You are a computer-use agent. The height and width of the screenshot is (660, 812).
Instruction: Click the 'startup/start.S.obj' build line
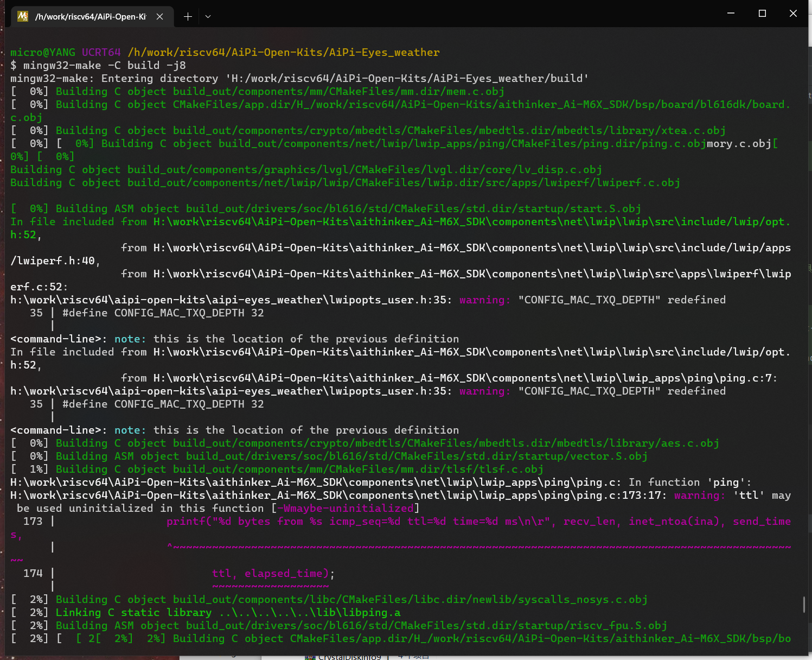point(326,209)
